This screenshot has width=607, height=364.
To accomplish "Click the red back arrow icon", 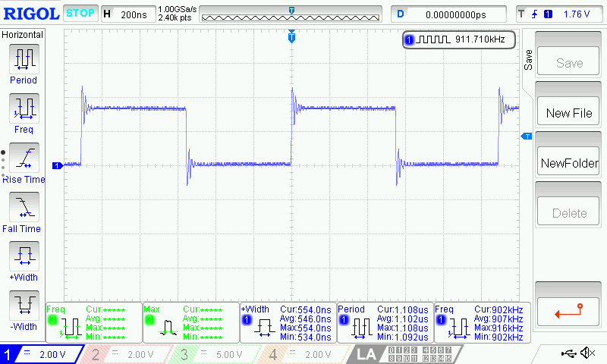I will tap(569, 309).
